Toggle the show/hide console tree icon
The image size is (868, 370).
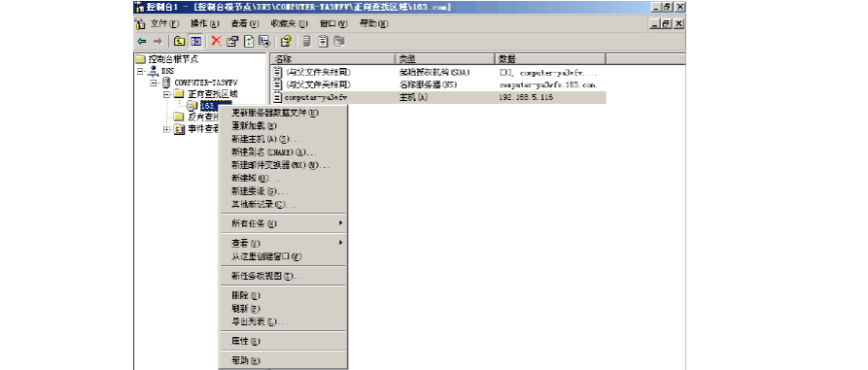tap(195, 41)
